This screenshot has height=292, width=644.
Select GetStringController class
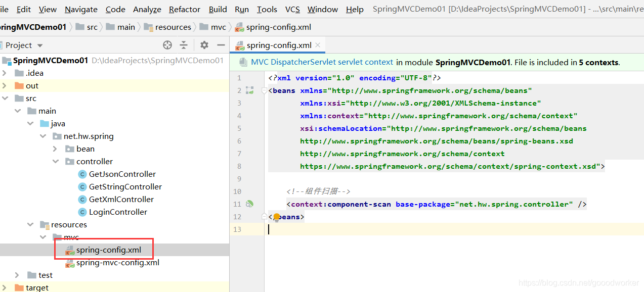click(125, 186)
